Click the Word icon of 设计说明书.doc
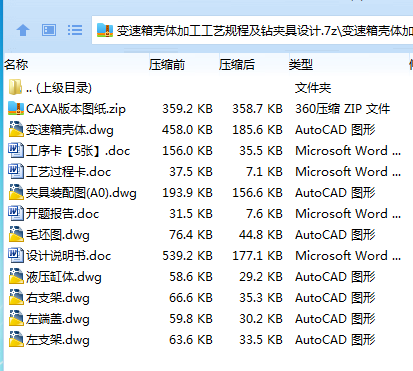Viewport: 413px width, 371px height. [x=16, y=255]
